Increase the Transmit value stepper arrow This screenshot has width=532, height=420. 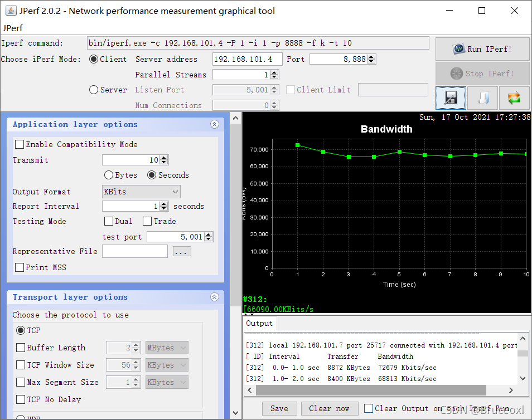[164, 158]
